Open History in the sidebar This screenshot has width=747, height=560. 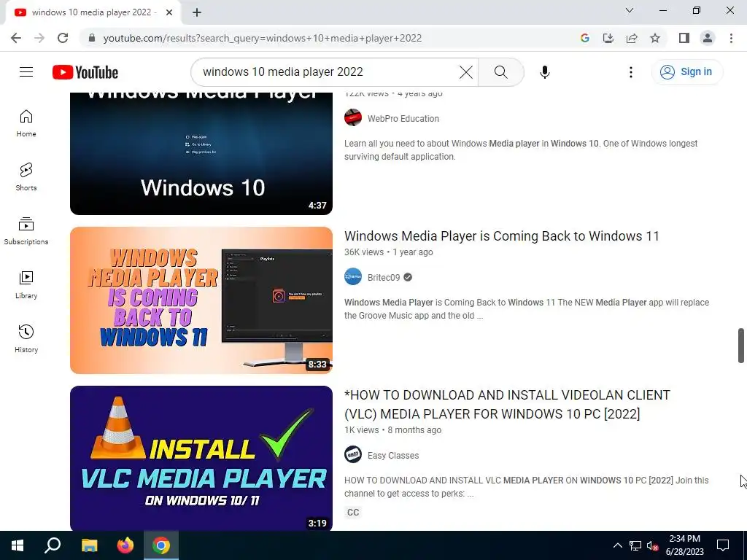coord(26,338)
